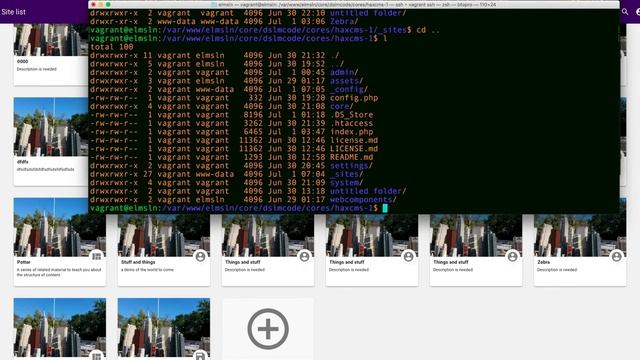Click 'total 100' line in terminal

tap(111, 47)
